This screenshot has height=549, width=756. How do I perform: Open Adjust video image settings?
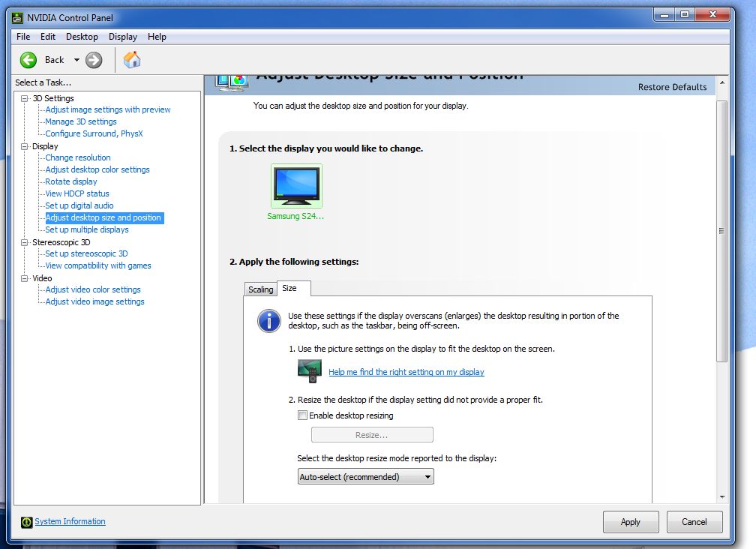point(94,301)
